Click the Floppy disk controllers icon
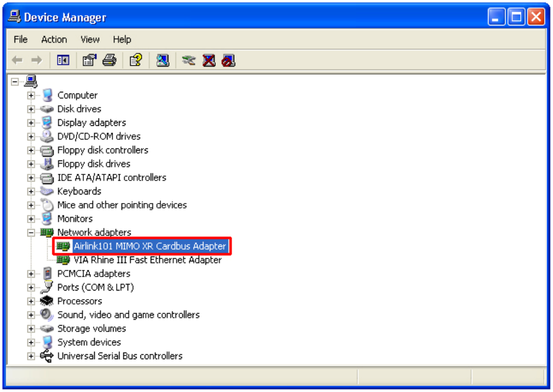The width and height of the screenshot is (553, 392). pos(47,150)
